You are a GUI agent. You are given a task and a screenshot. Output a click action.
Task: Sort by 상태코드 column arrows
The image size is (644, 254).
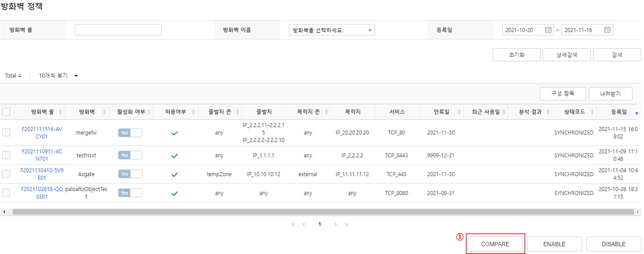(592, 112)
